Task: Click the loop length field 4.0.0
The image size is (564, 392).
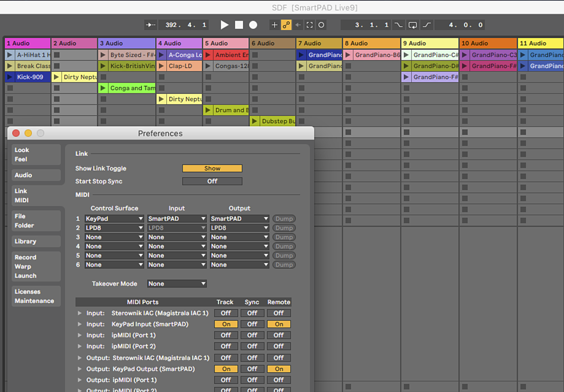Action: [460, 25]
